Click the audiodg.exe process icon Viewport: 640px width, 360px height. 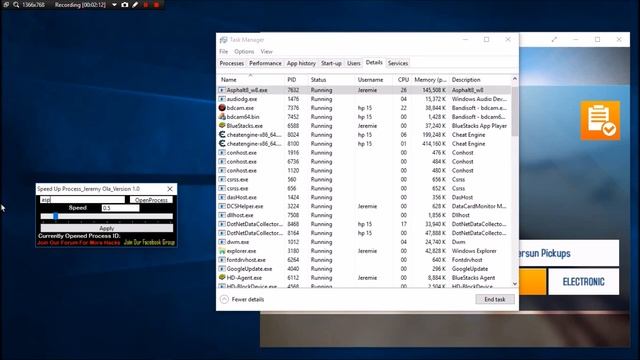click(222, 99)
